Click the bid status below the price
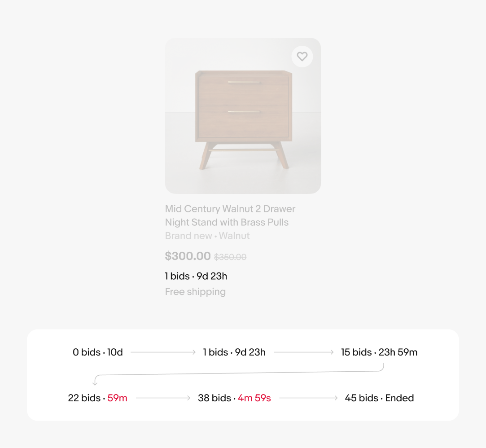 [196, 276]
